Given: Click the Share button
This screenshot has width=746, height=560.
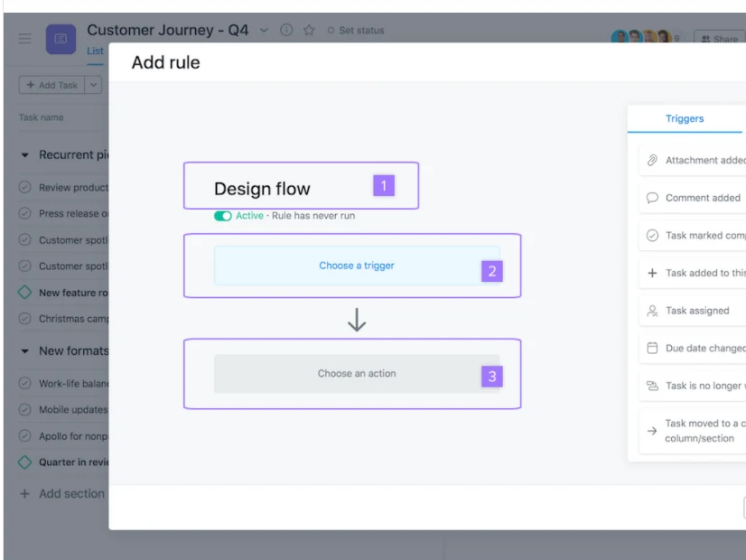Looking at the screenshot, I should tap(720, 39).
